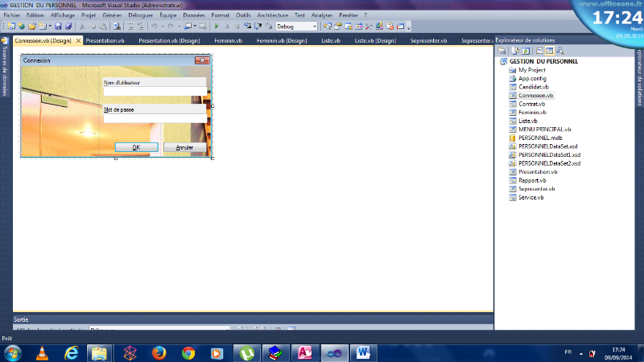The image size is (644, 362).
Task: Click the Nom d'utilisateur text field
Action: pos(155,92)
